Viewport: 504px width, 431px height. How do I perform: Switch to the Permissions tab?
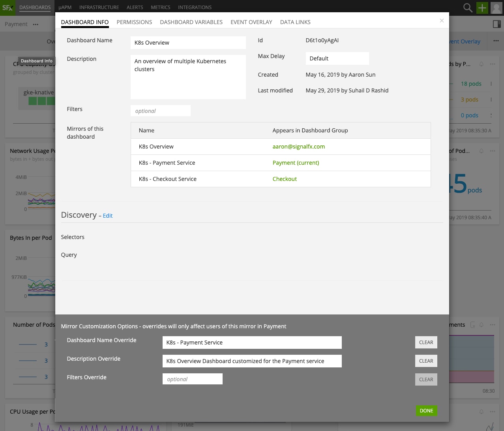point(134,22)
